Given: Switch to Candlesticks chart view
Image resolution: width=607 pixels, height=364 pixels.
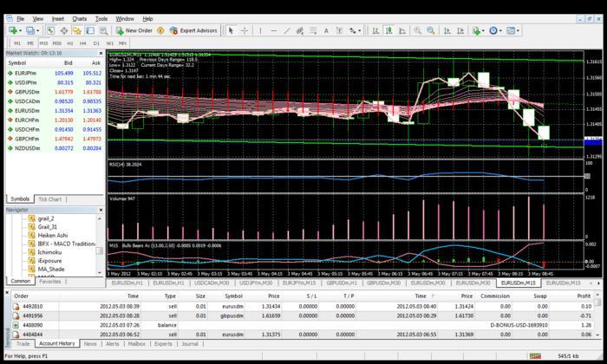Looking at the screenshot, I should [x=388, y=30].
